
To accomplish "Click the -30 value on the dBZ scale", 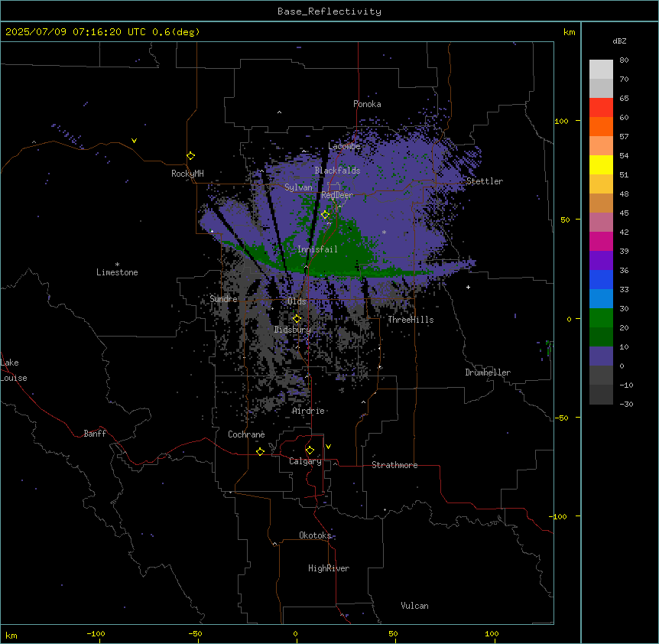I will point(626,405).
